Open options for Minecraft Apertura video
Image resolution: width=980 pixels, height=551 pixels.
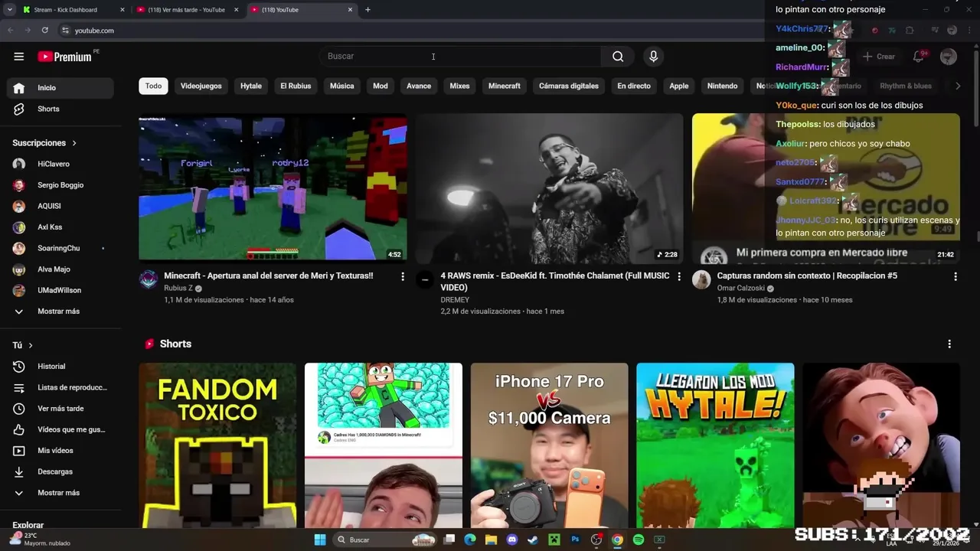403,276
